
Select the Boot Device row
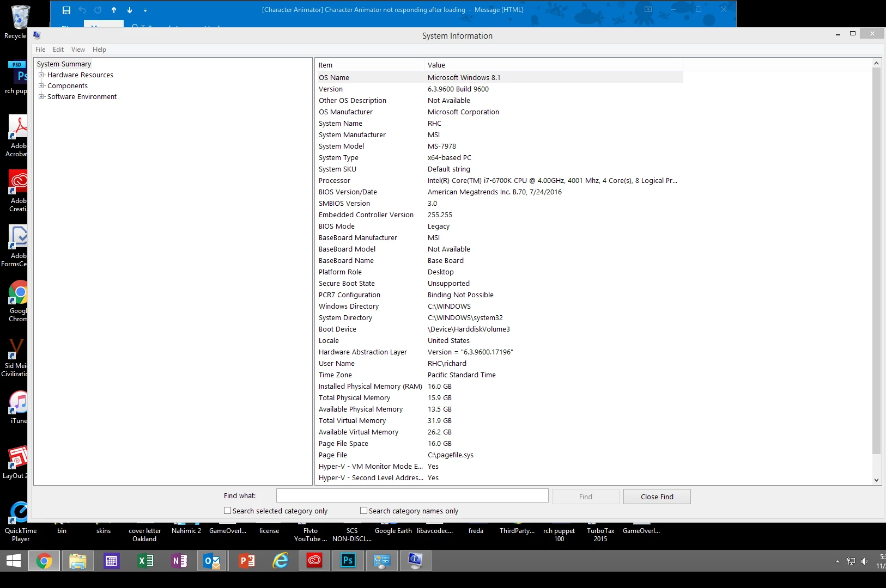pos(500,329)
